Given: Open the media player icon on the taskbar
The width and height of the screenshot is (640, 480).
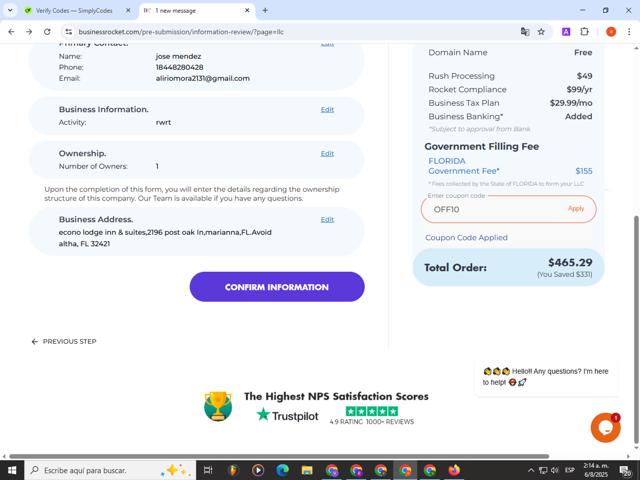Looking at the screenshot, I should 258,470.
